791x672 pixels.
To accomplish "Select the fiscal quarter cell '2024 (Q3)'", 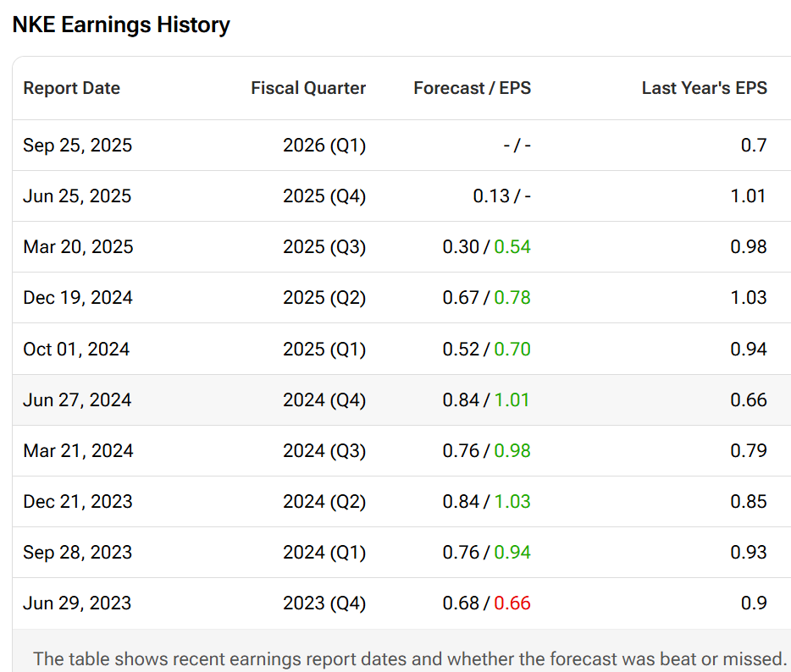I will tap(324, 451).
